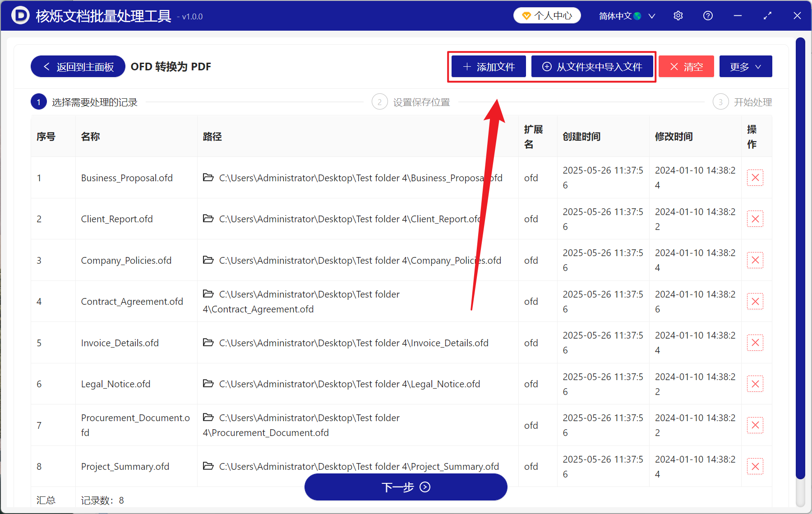This screenshot has width=812, height=514.
Task: Select step 2 设置保存位置
Action: pos(411,102)
